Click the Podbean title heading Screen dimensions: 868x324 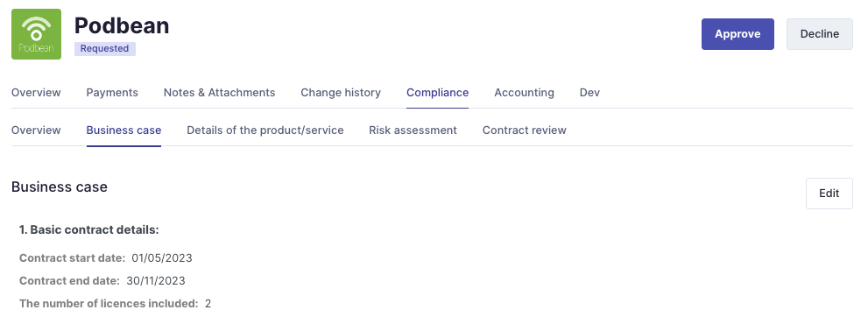tap(122, 25)
